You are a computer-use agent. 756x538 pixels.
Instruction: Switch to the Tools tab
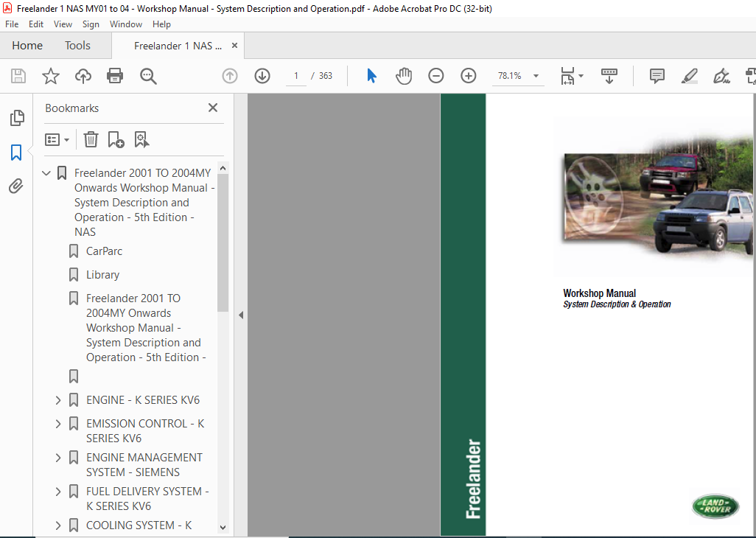click(x=77, y=45)
